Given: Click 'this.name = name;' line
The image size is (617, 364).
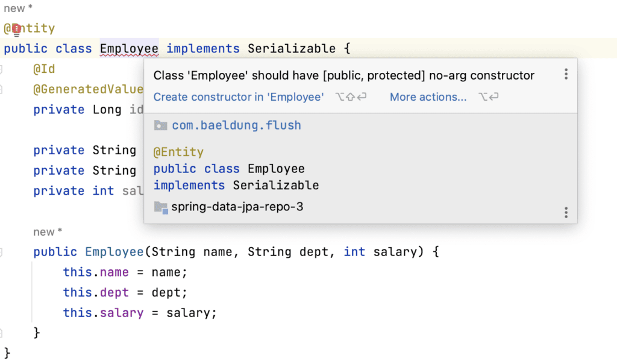Looking at the screenshot, I should point(125,272).
